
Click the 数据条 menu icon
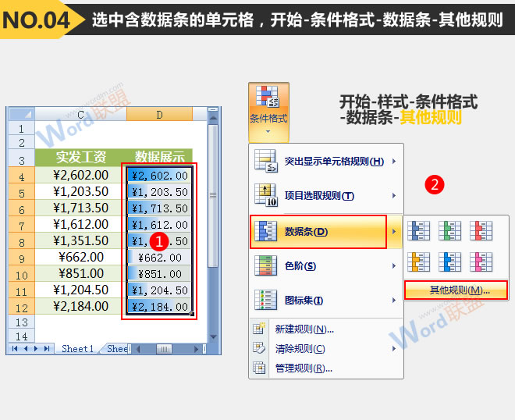click(x=266, y=231)
